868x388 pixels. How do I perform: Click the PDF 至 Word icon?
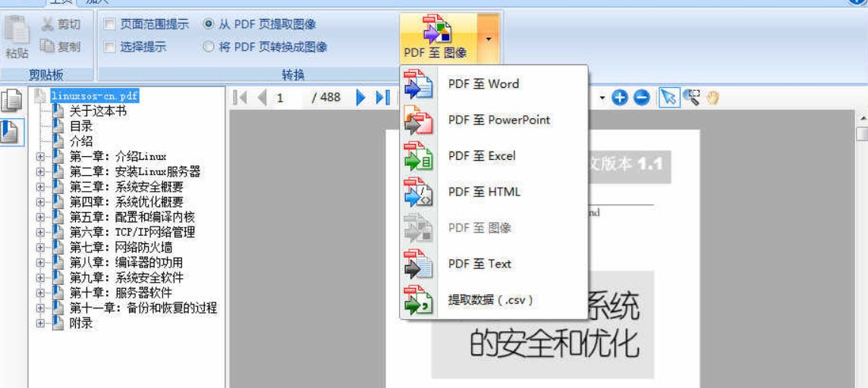418,84
